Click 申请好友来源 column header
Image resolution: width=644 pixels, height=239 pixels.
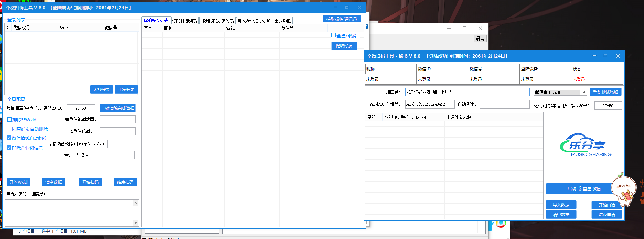(489, 117)
